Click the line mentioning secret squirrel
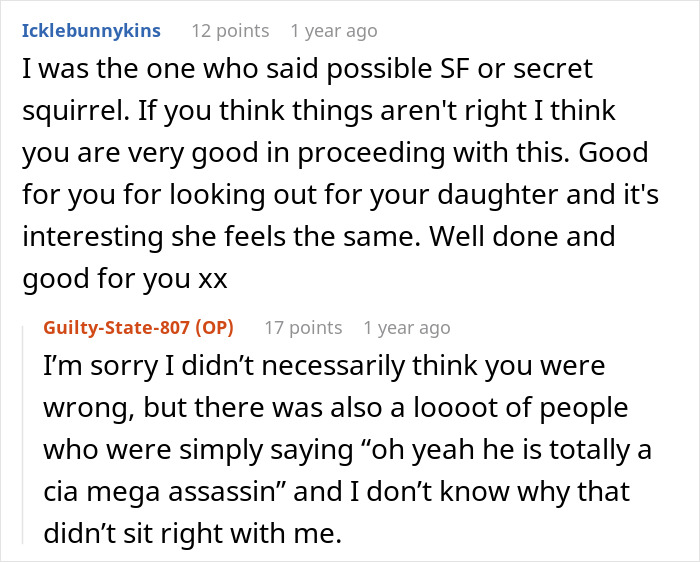This screenshot has height=562, width=700. [x=305, y=70]
